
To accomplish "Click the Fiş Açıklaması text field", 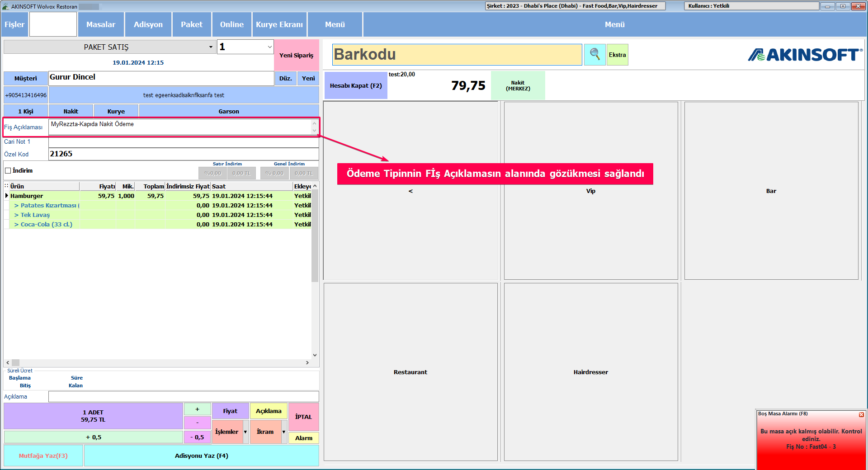I will click(180, 127).
